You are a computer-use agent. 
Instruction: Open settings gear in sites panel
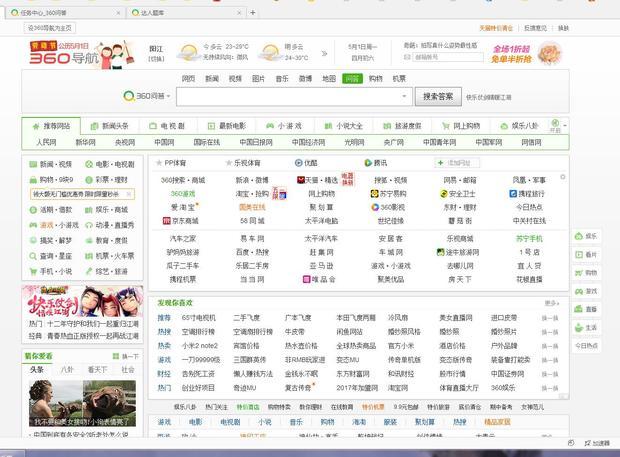[563, 177]
